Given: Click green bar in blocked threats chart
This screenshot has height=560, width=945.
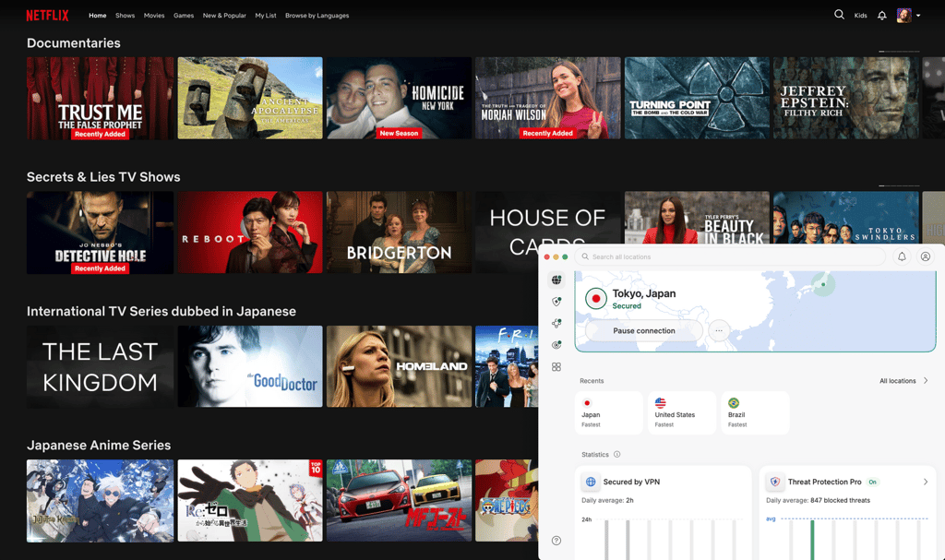Looking at the screenshot, I should (812, 540).
